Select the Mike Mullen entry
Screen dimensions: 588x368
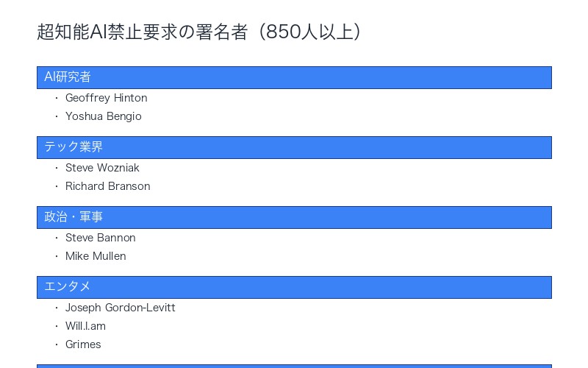[96, 256]
